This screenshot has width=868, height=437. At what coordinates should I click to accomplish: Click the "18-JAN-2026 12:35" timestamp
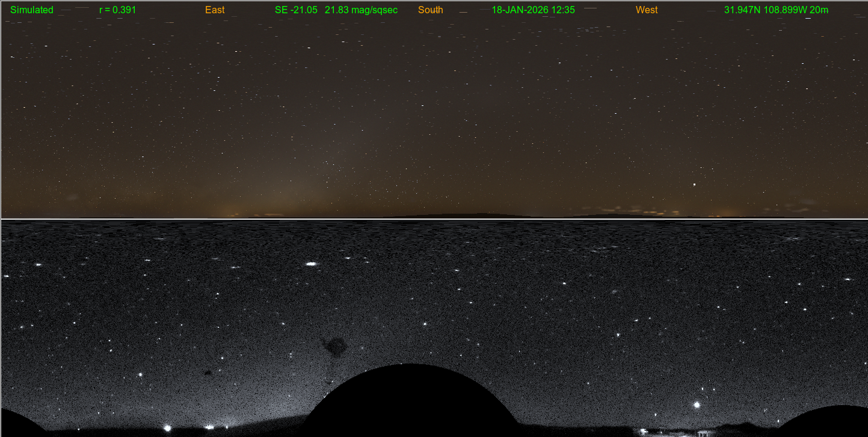pyautogui.click(x=533, y=10)
